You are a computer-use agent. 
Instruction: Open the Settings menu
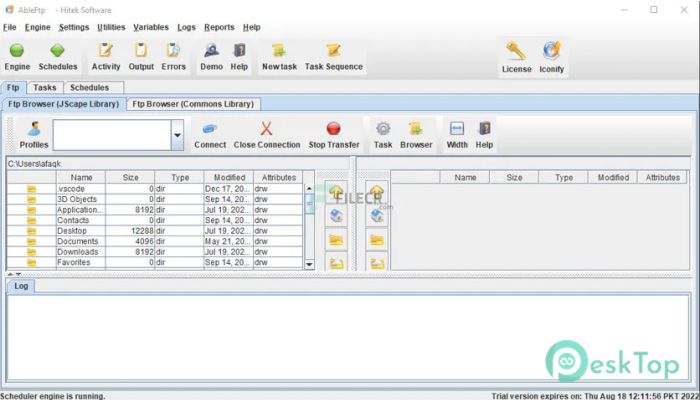point(74,27)
